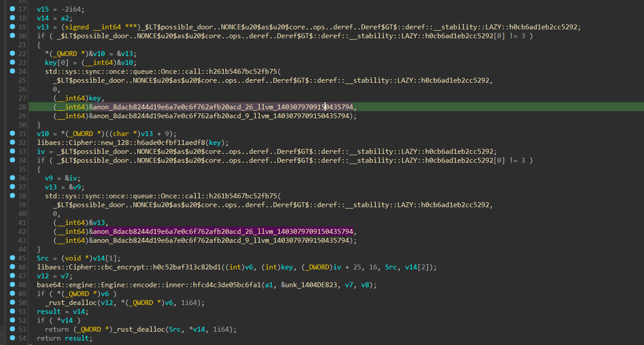Open base64 Engine::encode::inner function
The width and height of the screenshot is (644, 345).
point(149,285)
